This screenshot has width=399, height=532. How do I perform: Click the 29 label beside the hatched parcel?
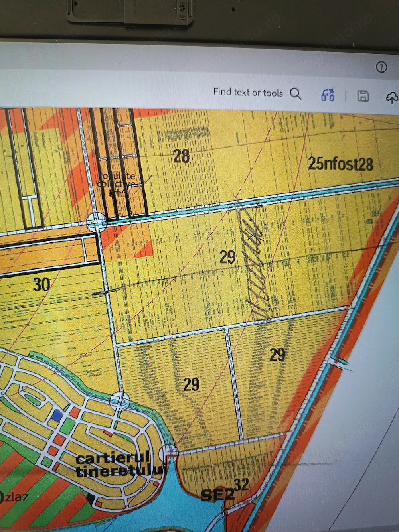227,257
